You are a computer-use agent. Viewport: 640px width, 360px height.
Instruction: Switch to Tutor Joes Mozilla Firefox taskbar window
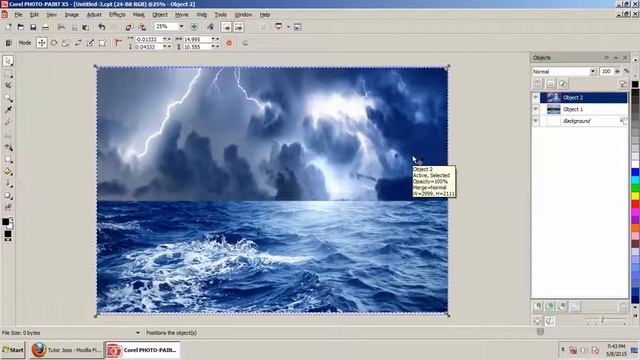[x=66, y=350]
